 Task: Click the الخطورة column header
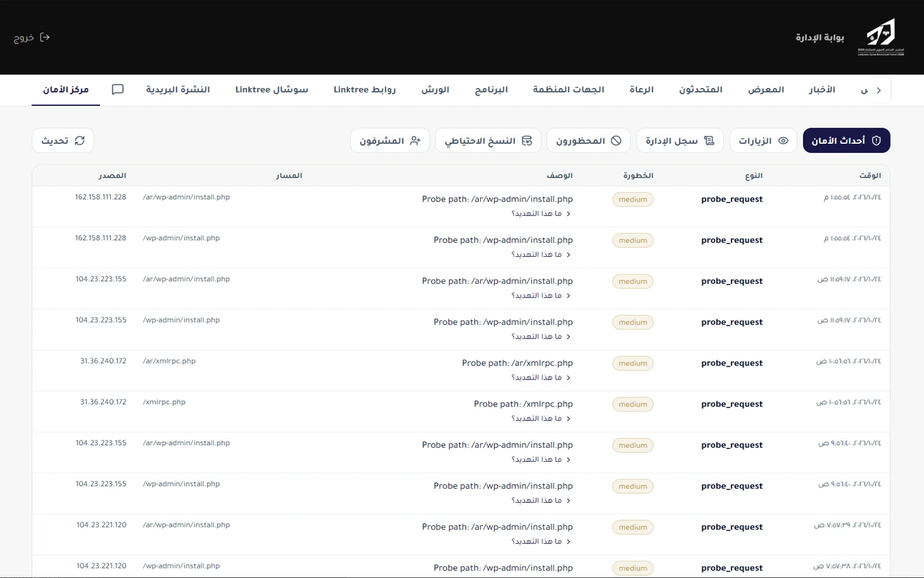(638, 175)
